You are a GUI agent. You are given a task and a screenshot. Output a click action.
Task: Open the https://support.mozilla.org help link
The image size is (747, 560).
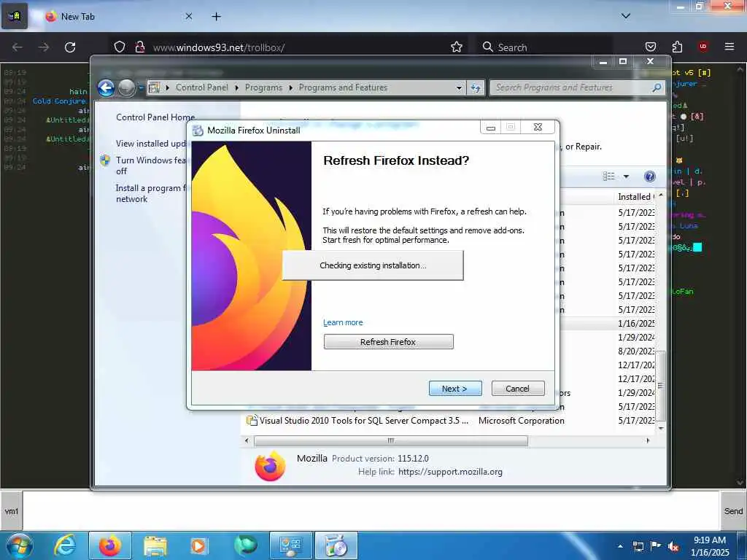[450, 472]
